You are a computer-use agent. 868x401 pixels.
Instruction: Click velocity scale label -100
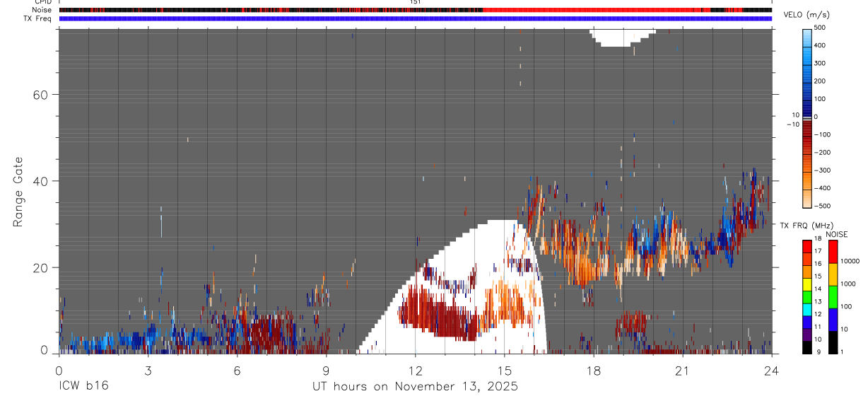click(821, 134)
